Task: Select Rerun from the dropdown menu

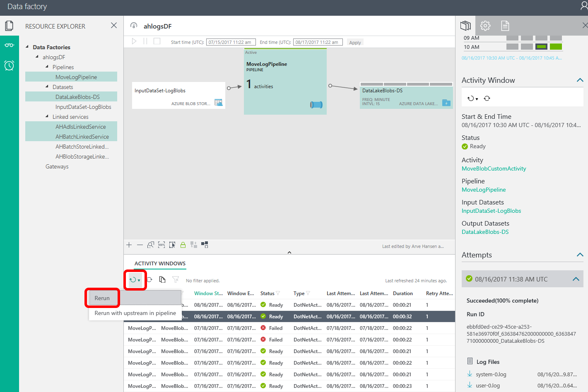Action: [135, 298]
